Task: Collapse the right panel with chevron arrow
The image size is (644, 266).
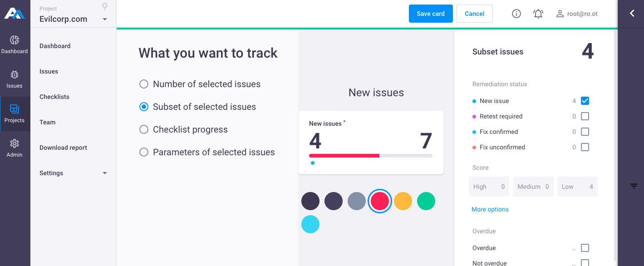Action: click(632, 14)
